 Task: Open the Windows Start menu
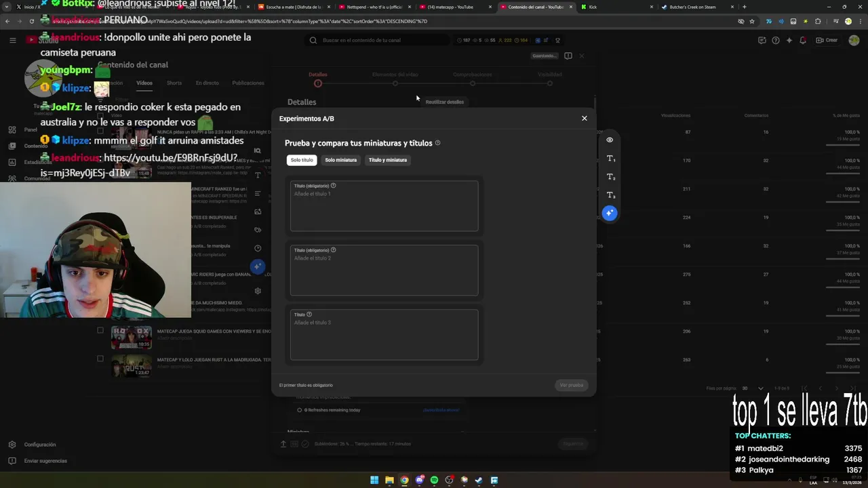point(374,480)
